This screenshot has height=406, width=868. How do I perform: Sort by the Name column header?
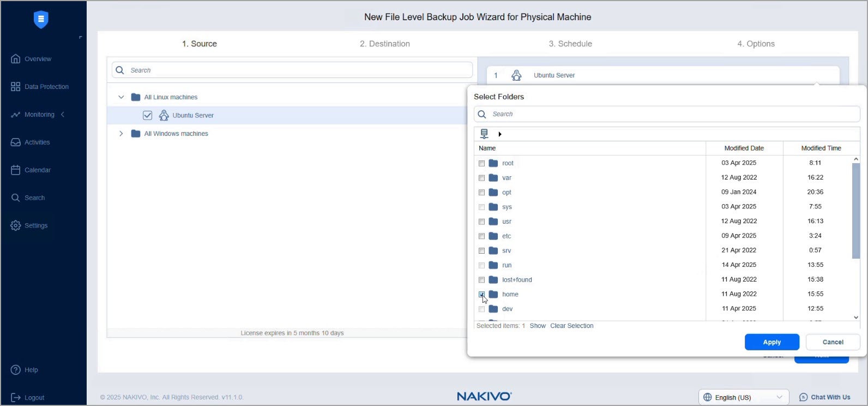[590, 148]
